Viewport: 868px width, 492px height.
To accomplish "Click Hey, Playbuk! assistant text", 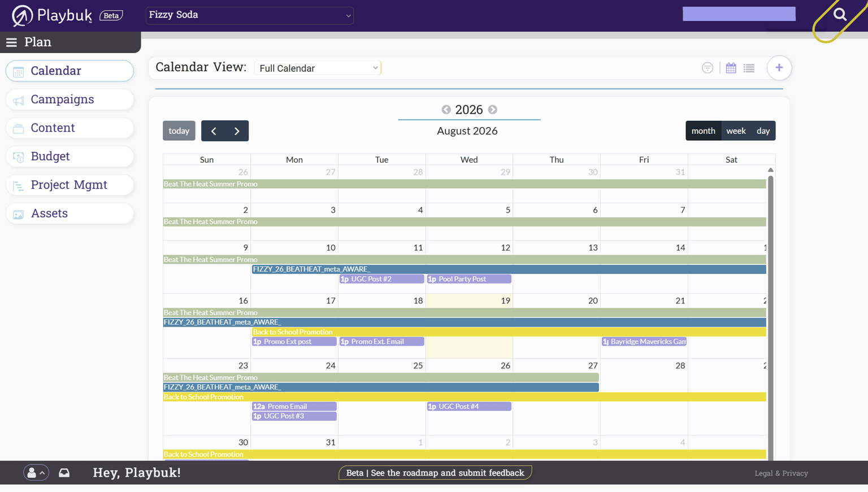I will coord(137,473).
